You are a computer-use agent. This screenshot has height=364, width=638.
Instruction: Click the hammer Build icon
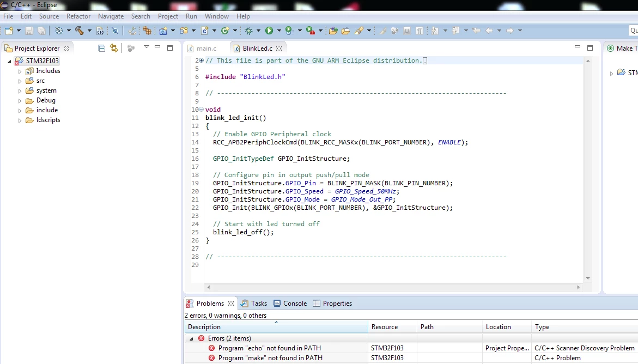coord(79,31)
